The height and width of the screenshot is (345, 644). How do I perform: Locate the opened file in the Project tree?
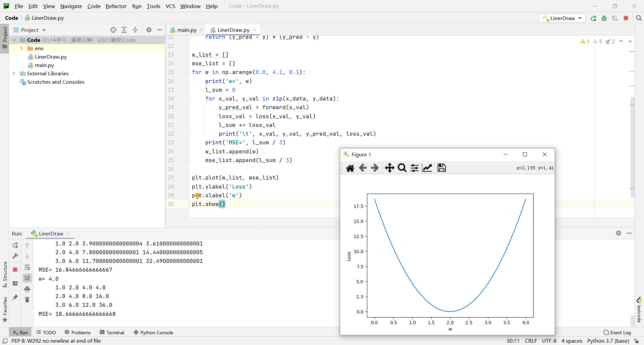(x=113, y=30)
